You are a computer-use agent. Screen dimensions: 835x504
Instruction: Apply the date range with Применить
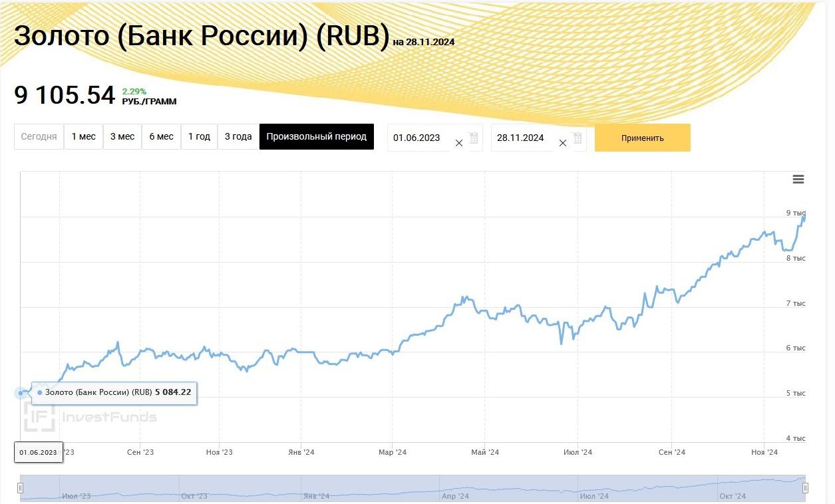pyautogui.click(x=643, y=138)
